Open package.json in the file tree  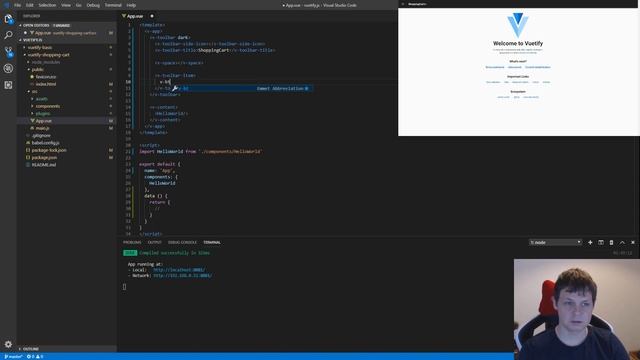44,158
